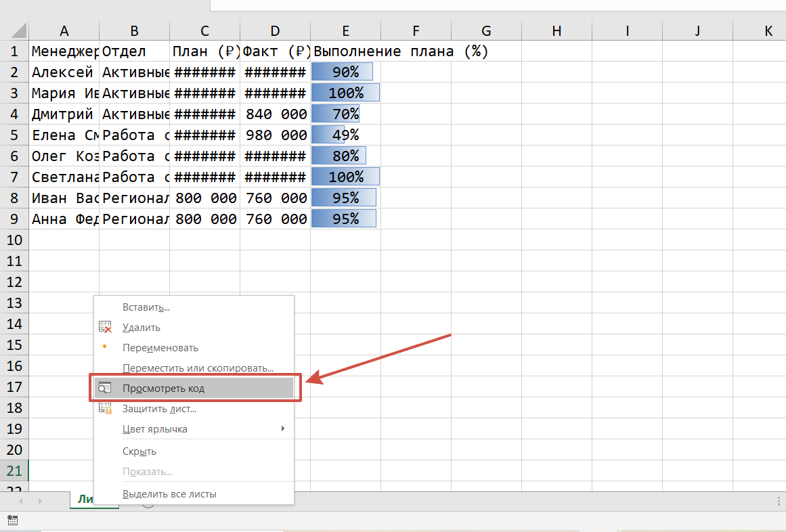Click the Факт (₽) header cell

[275, 51]
